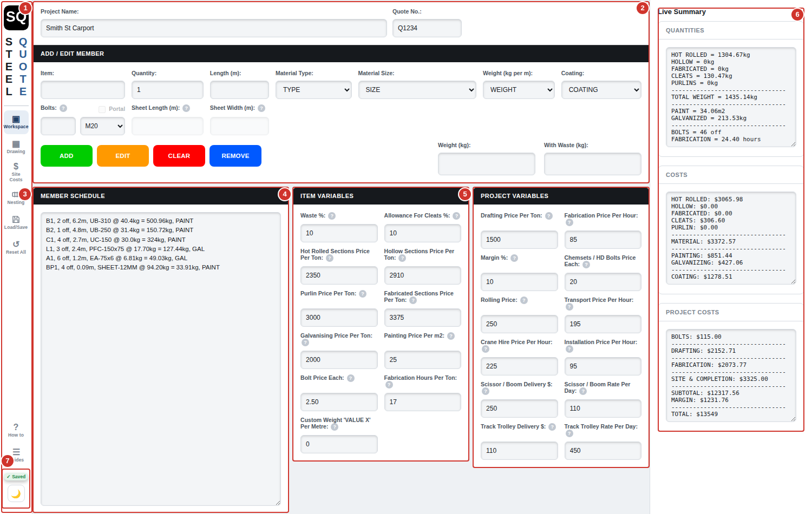Show help for Margin %
The height and width of the screenshot is (514, 812).
pos(514,258)
